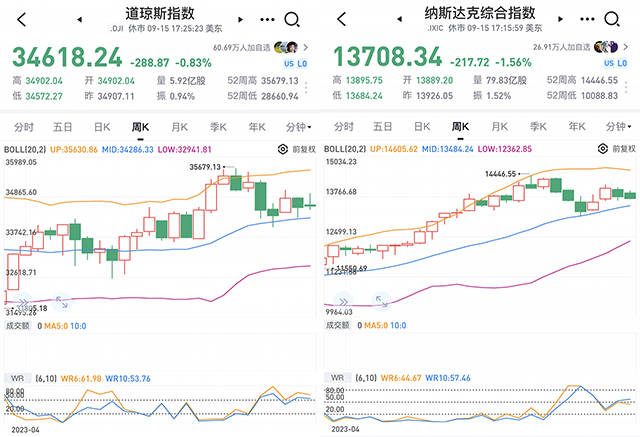Search from the Dow Jones panel
640x437 pixels.
point(292,19)
